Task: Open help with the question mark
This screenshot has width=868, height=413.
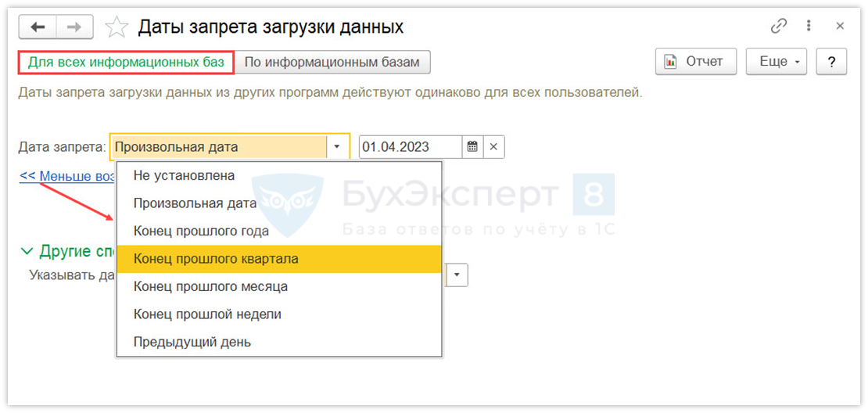Action: click(831, 62)
